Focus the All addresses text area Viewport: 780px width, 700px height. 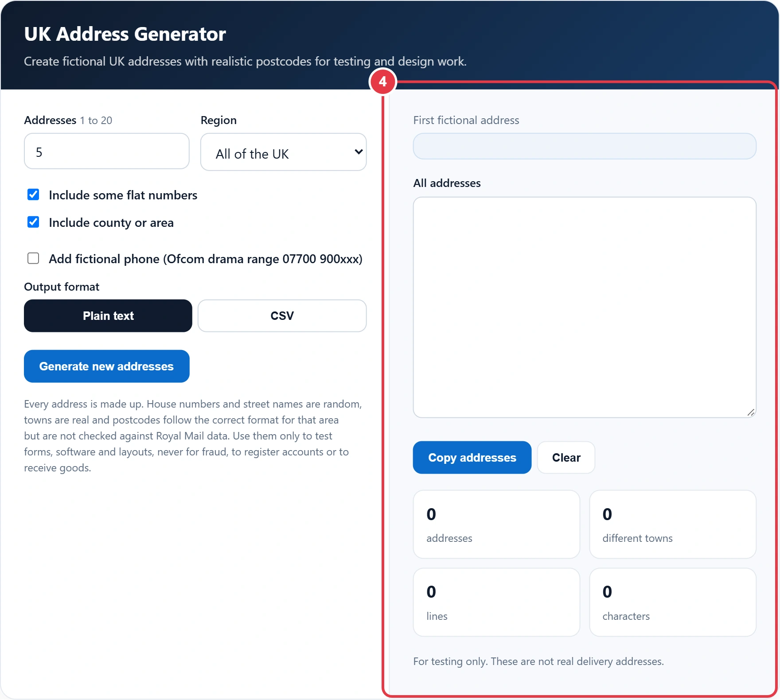coord(585,307)
